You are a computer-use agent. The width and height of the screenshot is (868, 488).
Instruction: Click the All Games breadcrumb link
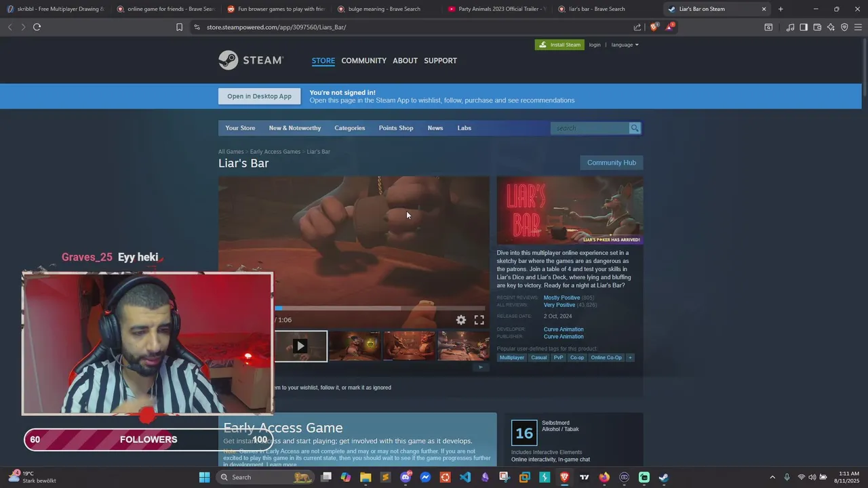click(231, 152)
